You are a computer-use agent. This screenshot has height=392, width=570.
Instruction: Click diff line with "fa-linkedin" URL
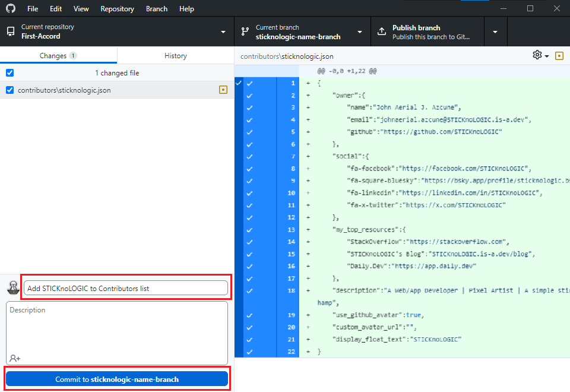(x=435, y=193)
